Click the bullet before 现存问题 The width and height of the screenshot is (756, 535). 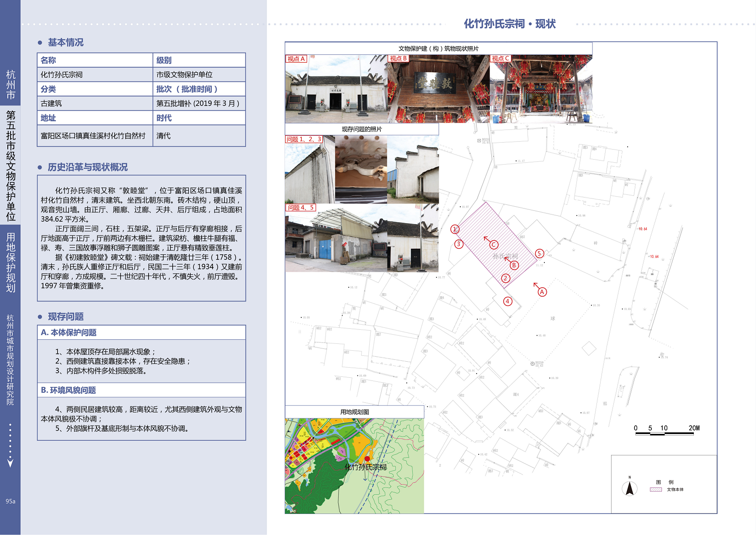coord(40,317)
